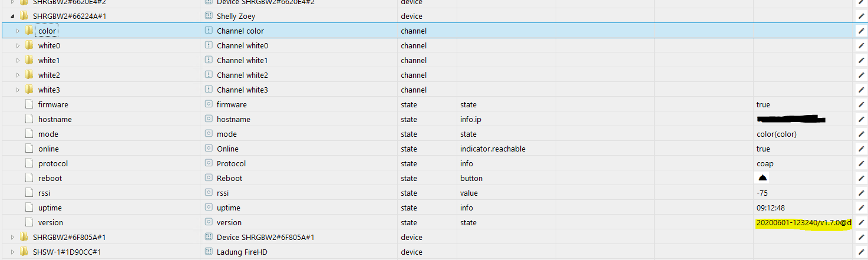Click the edit pencil for the uptime row
This screenshot has width=868, height=260.
coord(861,208)
